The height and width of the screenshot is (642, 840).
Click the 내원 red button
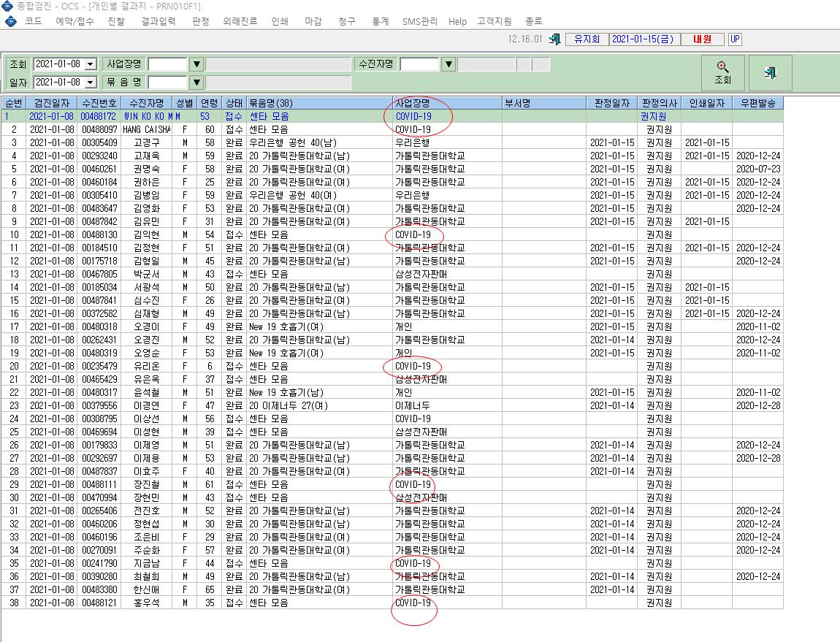pyautogui.click(x=702, y=39)
